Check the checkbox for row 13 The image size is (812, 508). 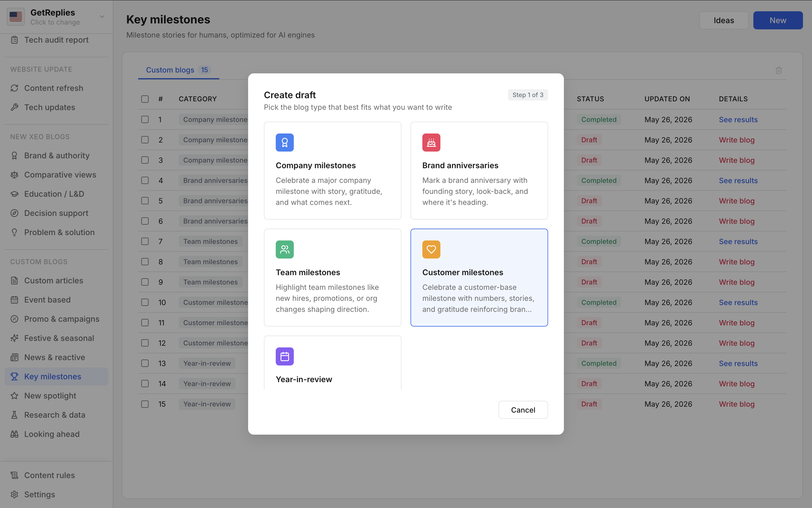coord(145,363)
